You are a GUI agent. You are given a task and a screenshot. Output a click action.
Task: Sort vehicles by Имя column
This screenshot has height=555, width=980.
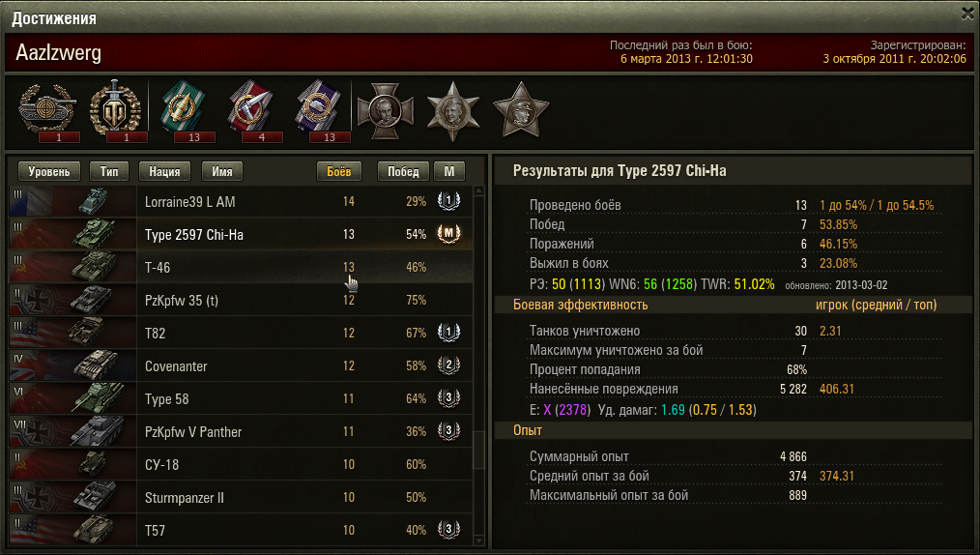tap(222, 171)
